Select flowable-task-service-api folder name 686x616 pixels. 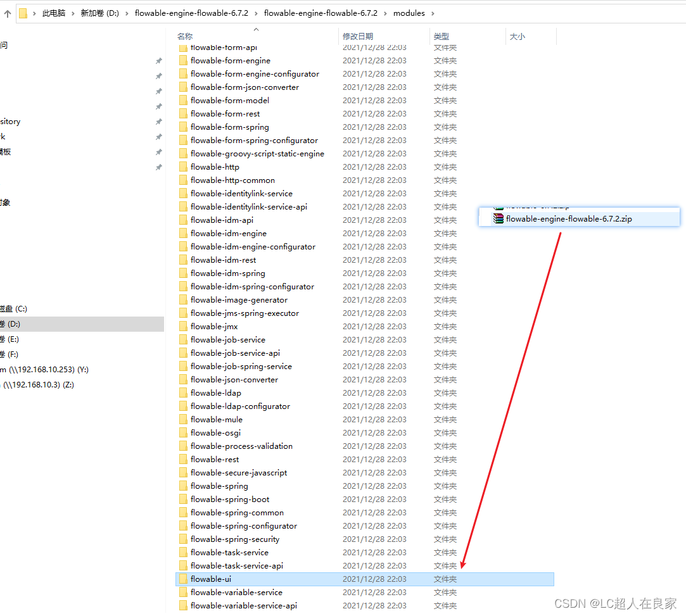point(237,566)
